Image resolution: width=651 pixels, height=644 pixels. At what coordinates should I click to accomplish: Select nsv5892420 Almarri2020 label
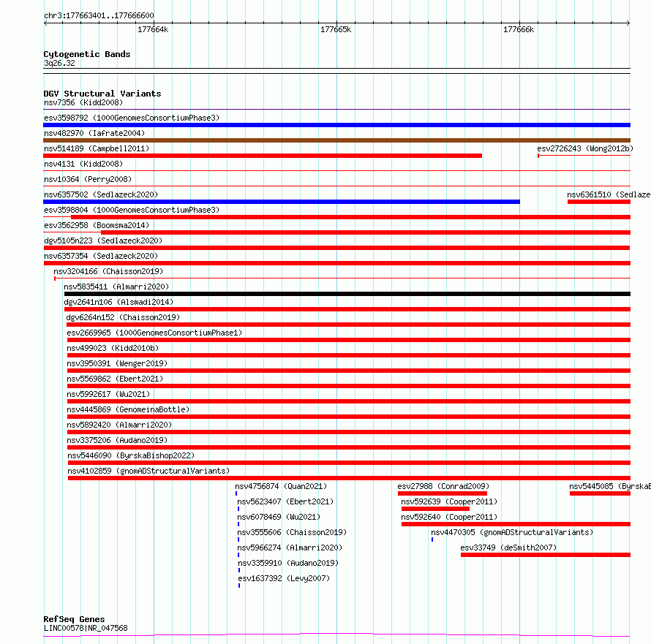point(119,425)
